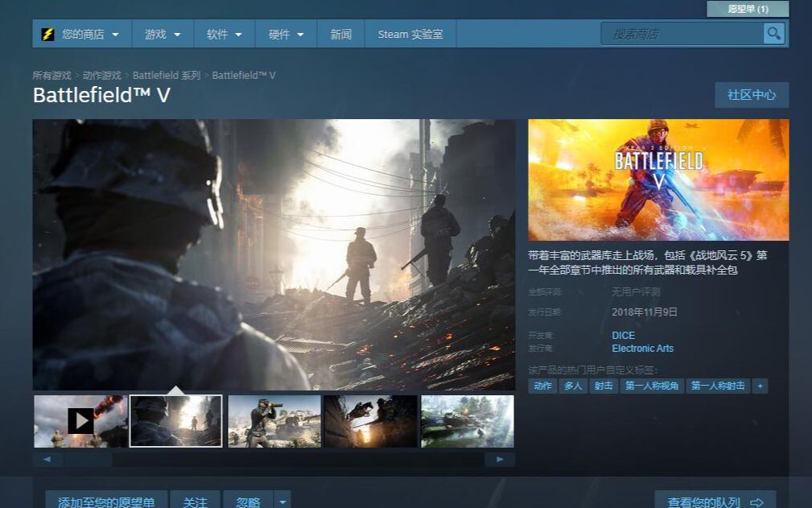812x508 pixels.
Task: Open Battlefield 系列 breadcrumb link
Action: [167, 76]
